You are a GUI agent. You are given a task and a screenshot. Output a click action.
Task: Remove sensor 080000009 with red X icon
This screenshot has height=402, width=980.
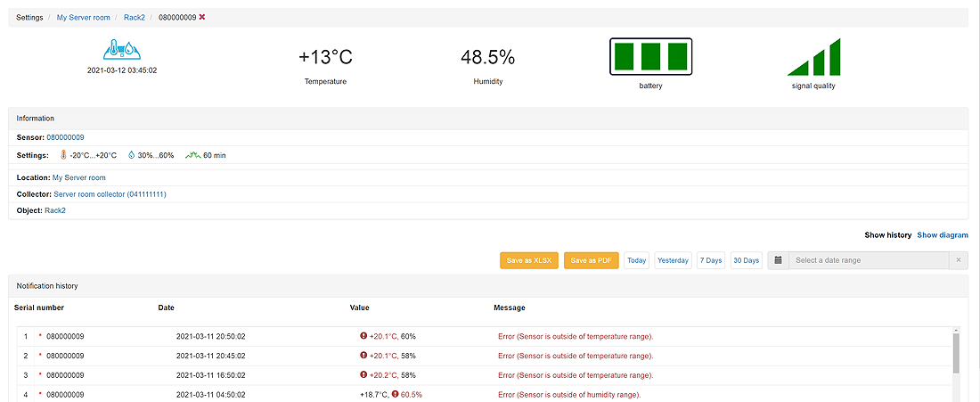(202, 18)
